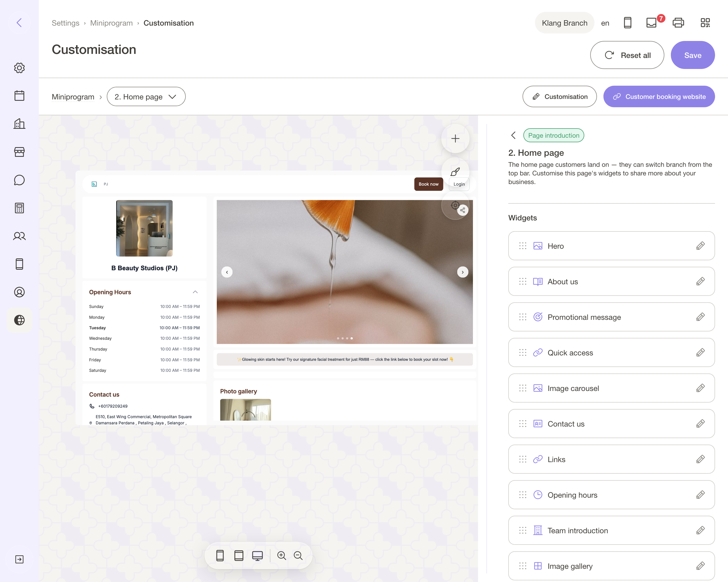This screenshot has height=582, width=728.
Task: Click the Links widget drag handle
Action: click(x=523, y=459)
